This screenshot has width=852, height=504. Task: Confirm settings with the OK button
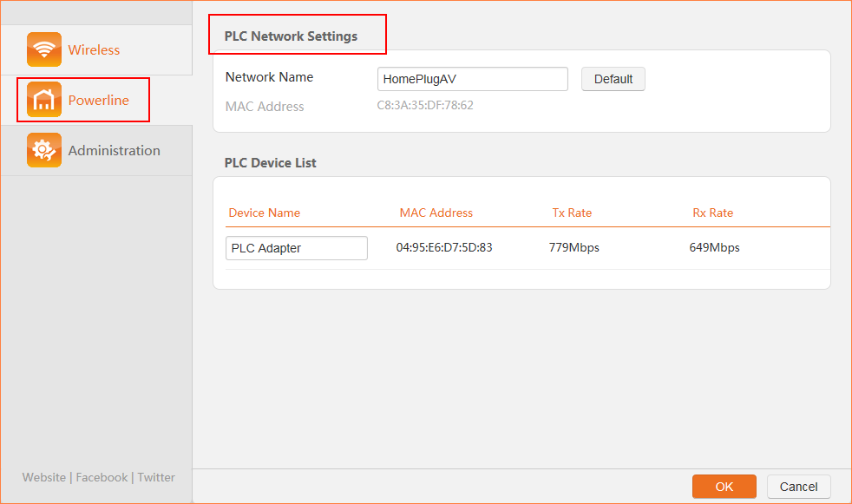[724, 487]
